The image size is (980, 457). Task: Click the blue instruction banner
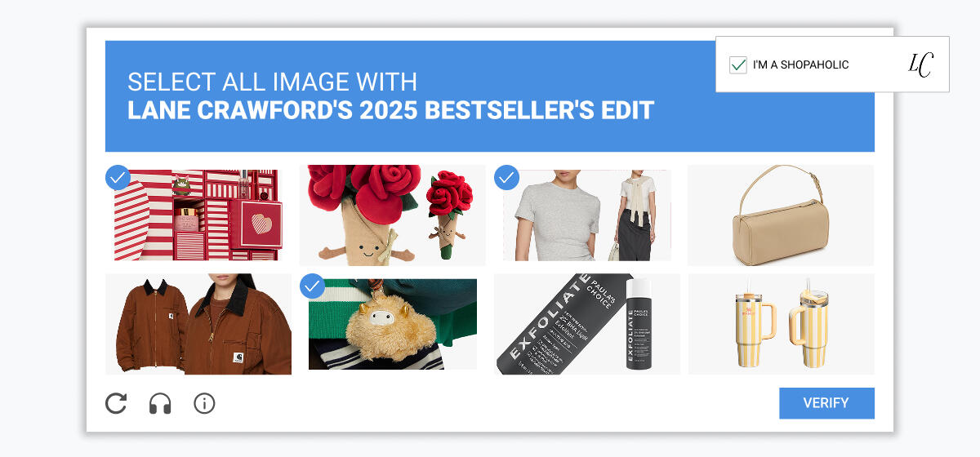(490, 96)
